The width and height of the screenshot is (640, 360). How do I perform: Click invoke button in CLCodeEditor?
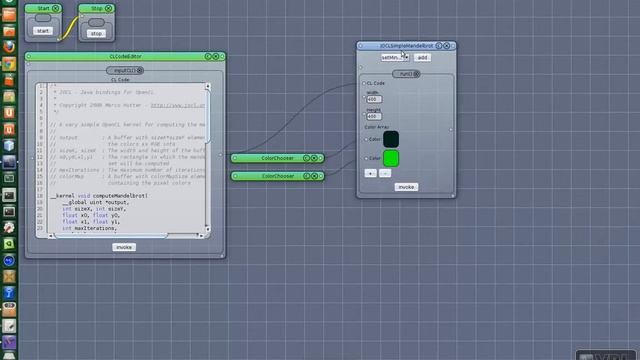pyautogui.click(x=124, y=247)
